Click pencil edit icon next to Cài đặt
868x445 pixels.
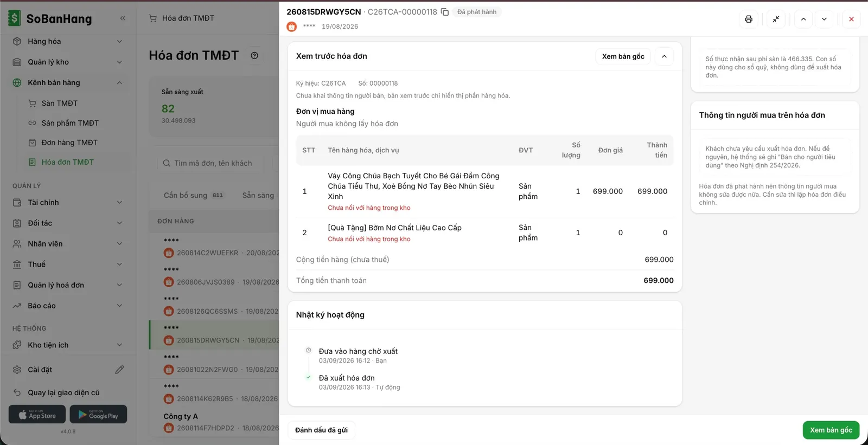119,370
